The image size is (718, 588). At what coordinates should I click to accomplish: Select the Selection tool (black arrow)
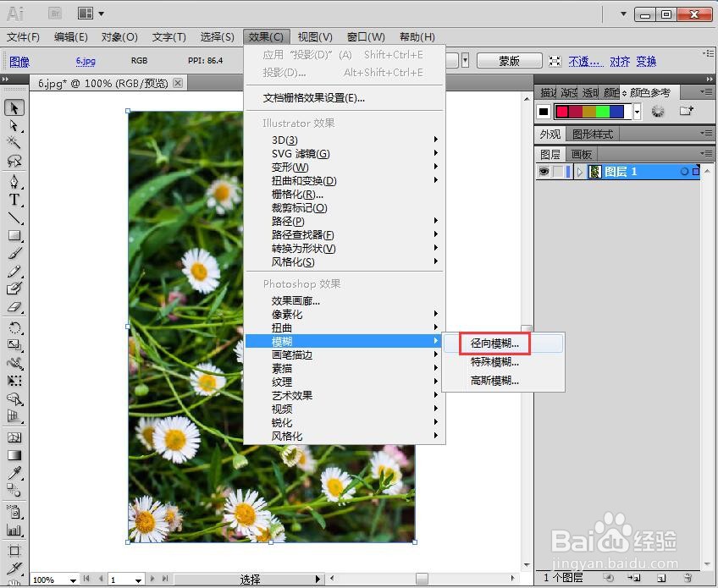14,108
